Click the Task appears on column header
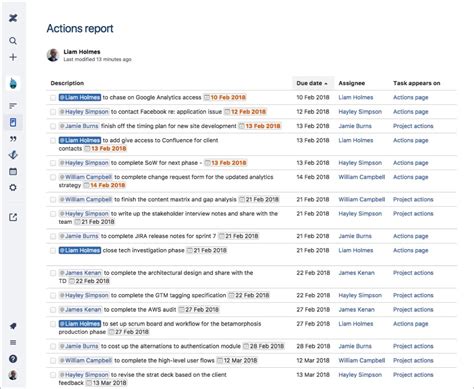This screenshot has height=389, width=474. [x=417, y=83]
